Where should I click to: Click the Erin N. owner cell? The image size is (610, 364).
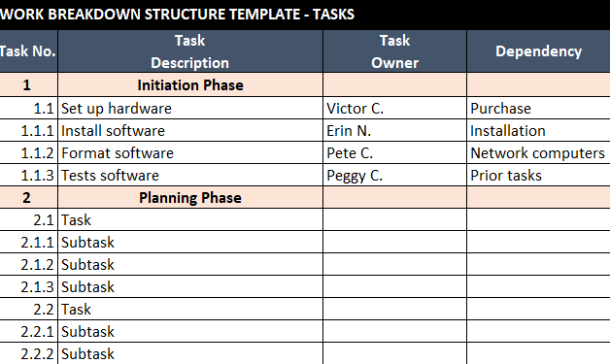[x=395, y=131]
